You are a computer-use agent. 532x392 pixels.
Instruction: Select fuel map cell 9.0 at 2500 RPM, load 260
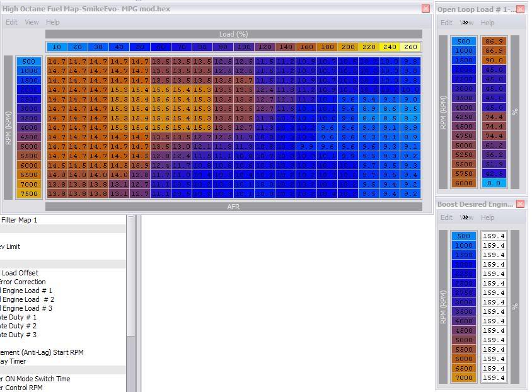410,99
